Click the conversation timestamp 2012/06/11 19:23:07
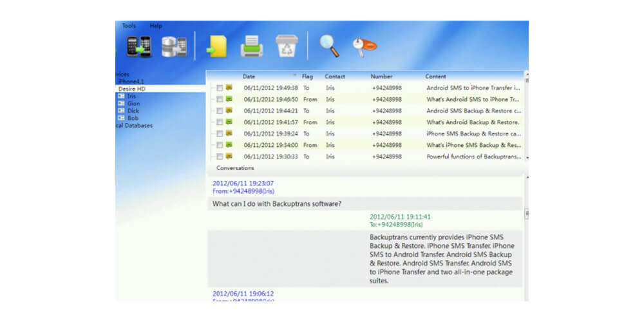644x322 pixels. coord(243,184)
